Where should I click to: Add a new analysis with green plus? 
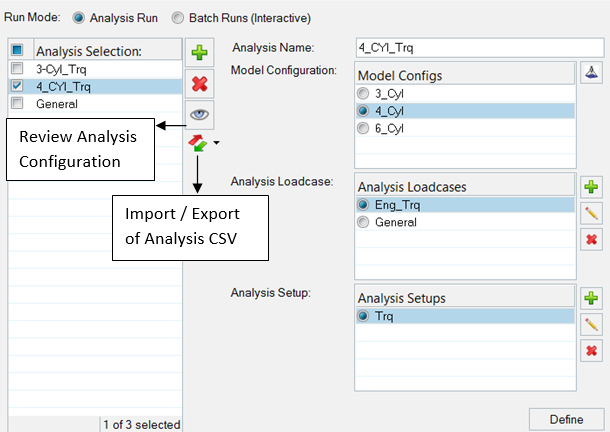point(198,54)
